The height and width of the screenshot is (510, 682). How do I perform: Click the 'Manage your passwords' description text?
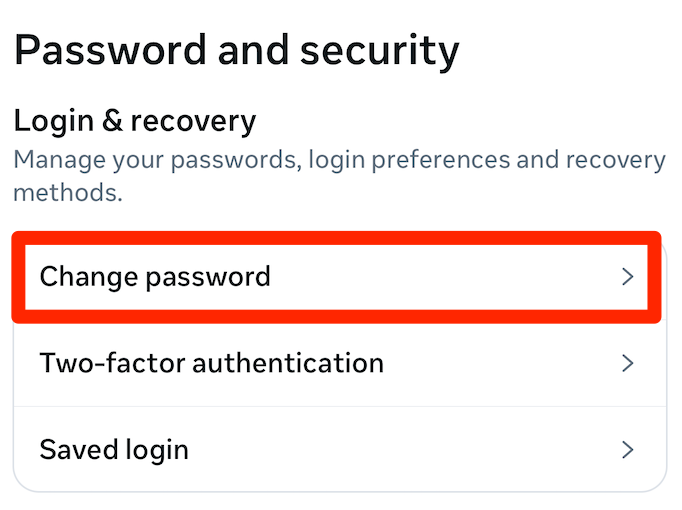coord(339,160)
